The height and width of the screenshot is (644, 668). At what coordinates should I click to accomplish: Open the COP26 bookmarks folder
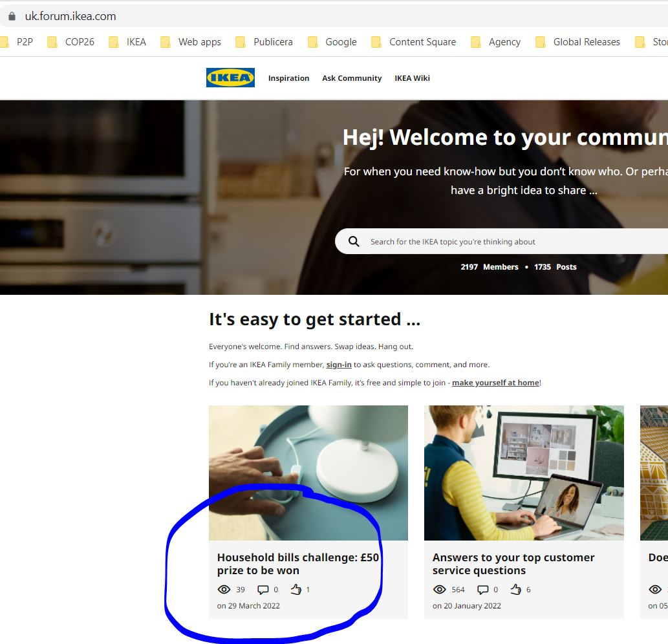point(70,42)
